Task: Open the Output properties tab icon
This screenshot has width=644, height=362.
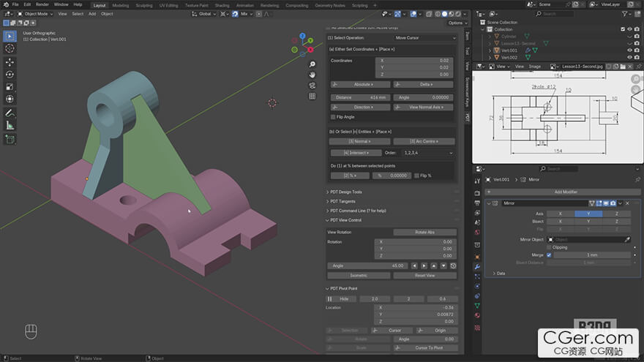Action: [x=477, y=203]
